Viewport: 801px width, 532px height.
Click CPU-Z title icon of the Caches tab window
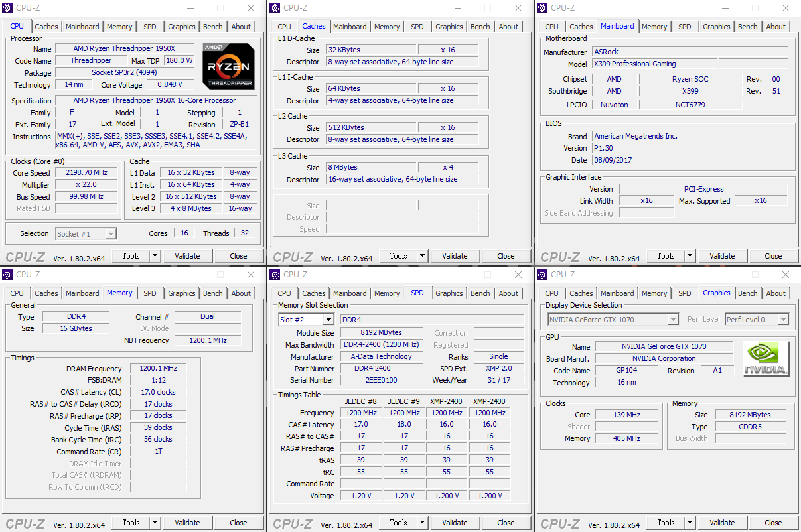(x=275, y=8)
